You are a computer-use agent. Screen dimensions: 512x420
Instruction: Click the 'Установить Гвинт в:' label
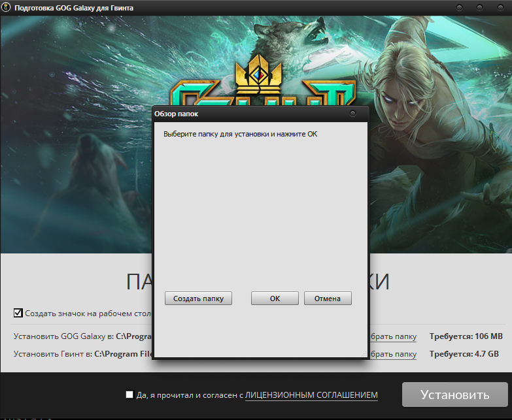[53, 354]
